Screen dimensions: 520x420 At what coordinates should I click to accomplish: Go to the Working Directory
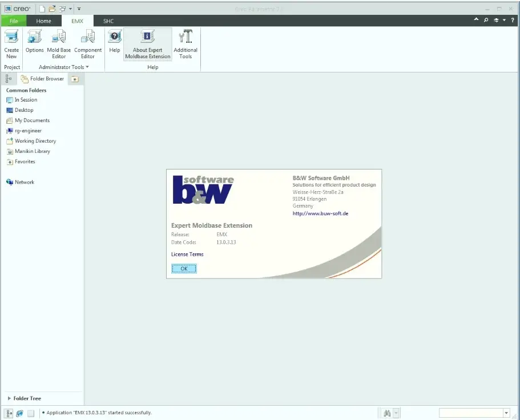coord(31,141)
